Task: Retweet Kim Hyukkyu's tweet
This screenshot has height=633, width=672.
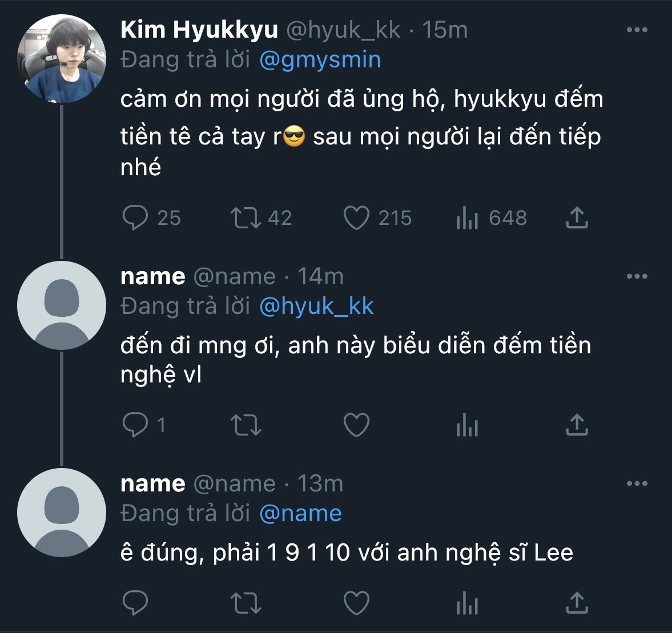Action: pyautogui.click(x=246, y=217)
